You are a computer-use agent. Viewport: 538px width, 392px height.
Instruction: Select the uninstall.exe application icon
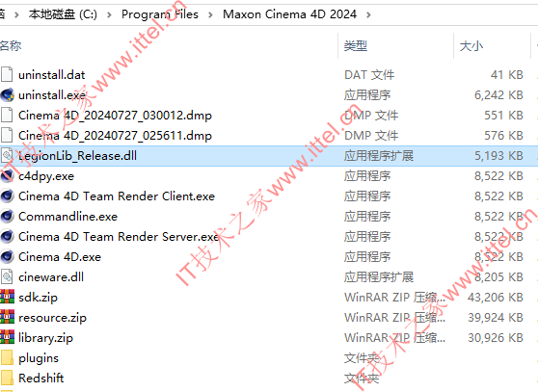pos(7,95)
